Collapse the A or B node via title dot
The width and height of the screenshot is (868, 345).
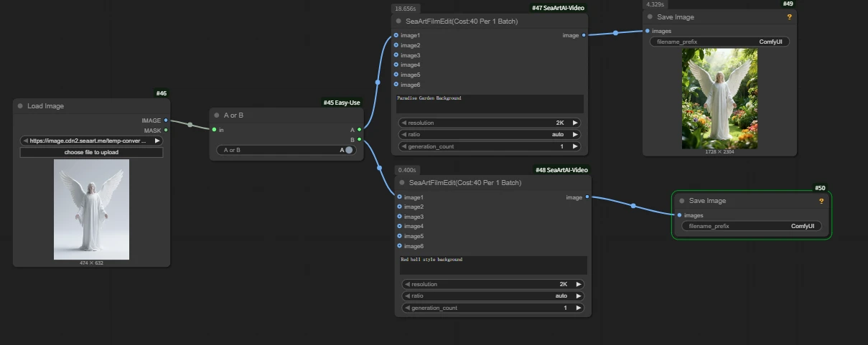[217, 115]
